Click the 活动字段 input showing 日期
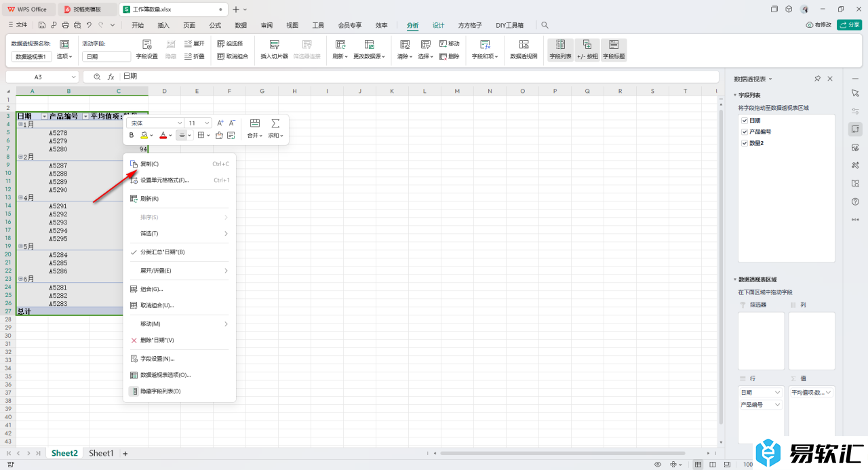The width and height of the screenshot is (868, 470). 106,57
